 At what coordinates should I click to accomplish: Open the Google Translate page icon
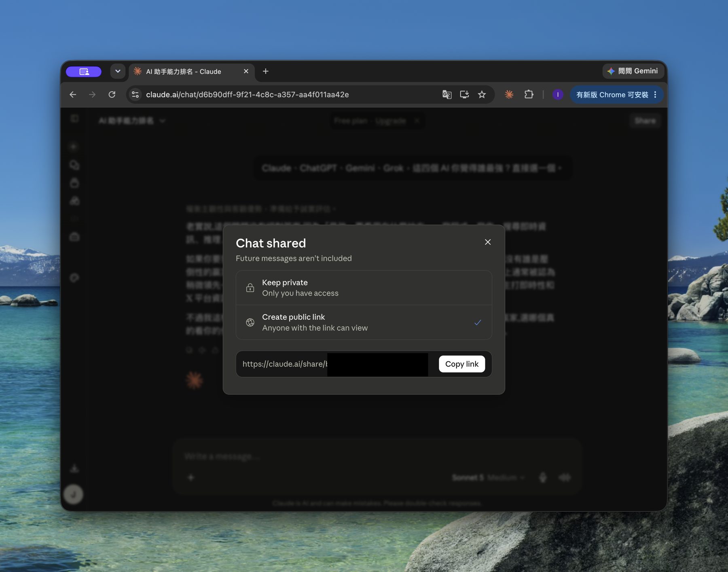click(447, 95)
